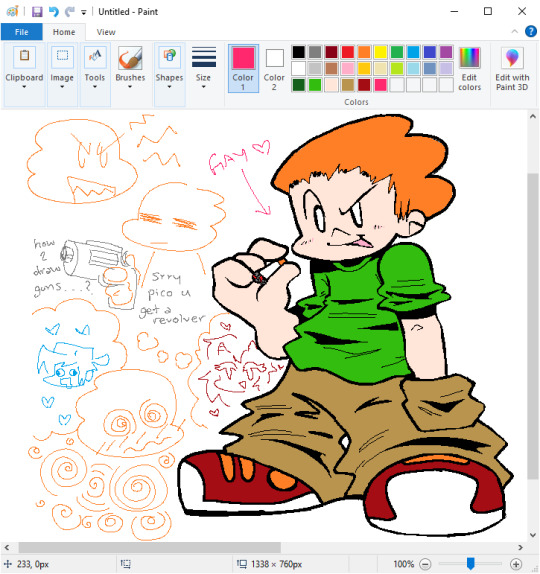Pick the peach skin-tone custom swatch
Viewport: 540px width, 574px height.
pyautogui.click(x=331, y=85)
